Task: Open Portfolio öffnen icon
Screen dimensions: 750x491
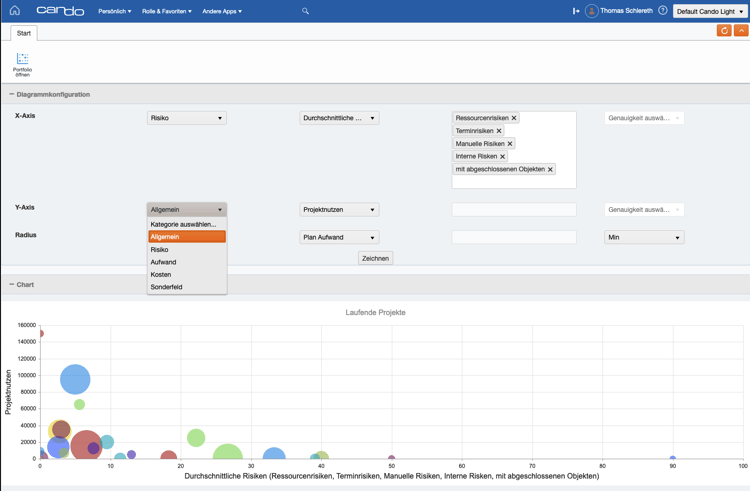Action: 22,65
